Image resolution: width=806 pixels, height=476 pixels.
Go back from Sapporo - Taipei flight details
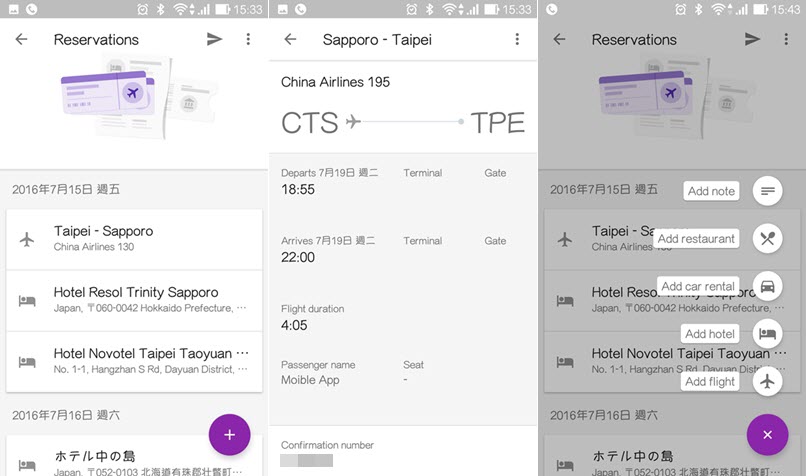click(290, 40)
